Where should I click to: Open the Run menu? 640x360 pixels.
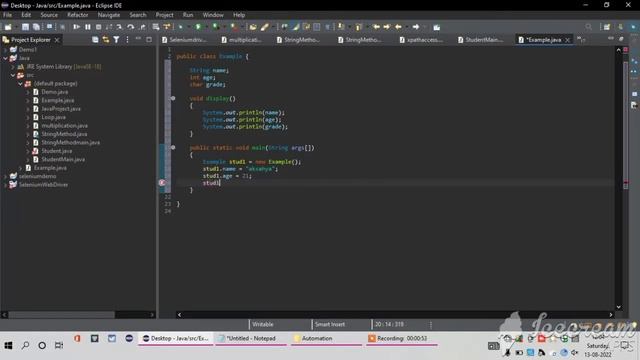[x=188, y=15]
